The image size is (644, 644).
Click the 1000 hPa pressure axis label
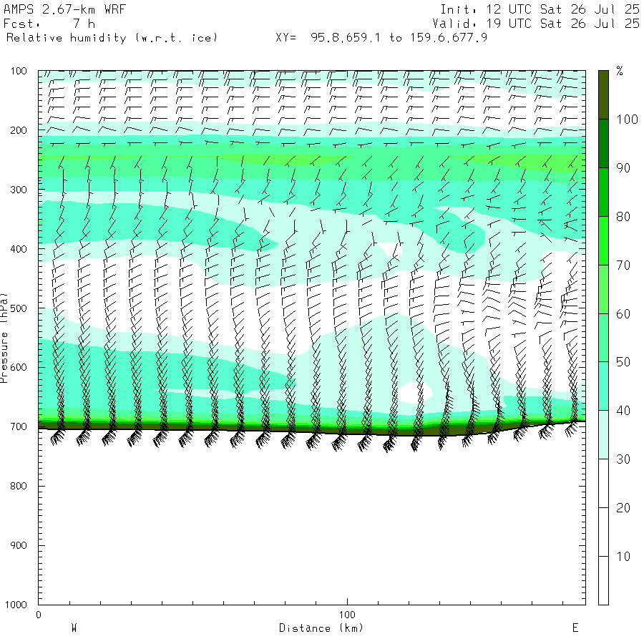coord(16,605)
